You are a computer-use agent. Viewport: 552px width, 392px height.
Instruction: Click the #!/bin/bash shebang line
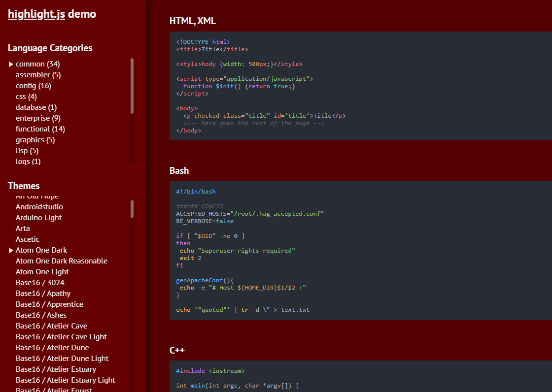[x=196, y=192]
